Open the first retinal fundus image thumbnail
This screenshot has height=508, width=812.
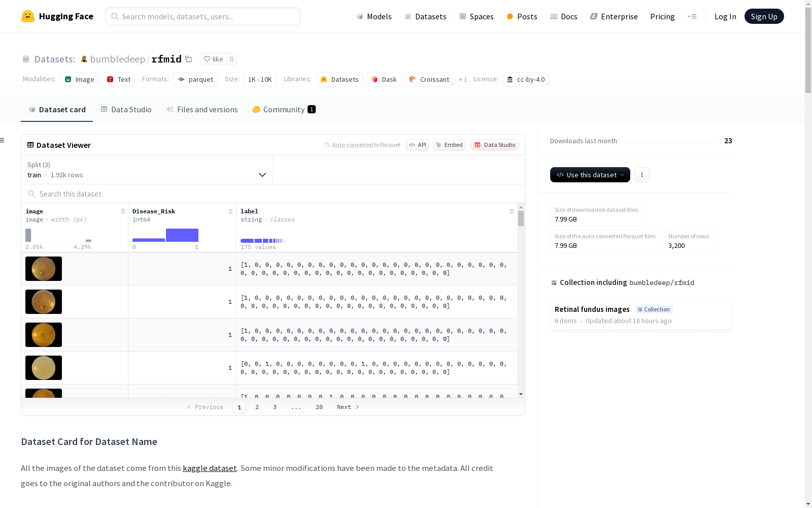click(x=44, y=269)
